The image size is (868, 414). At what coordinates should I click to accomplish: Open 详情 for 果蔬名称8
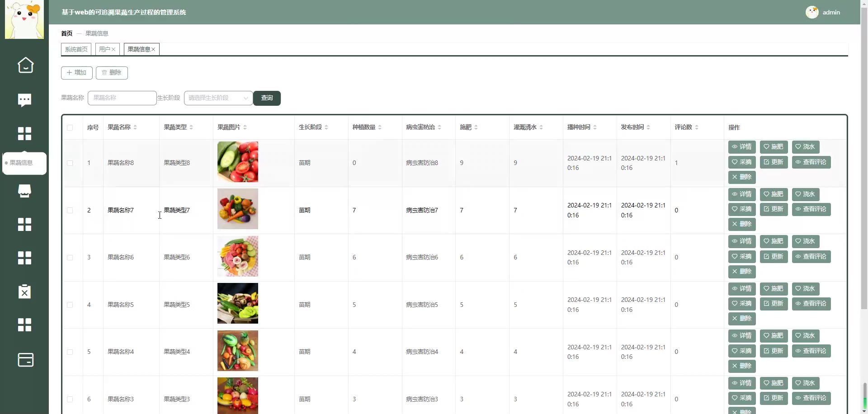point(742,147)
